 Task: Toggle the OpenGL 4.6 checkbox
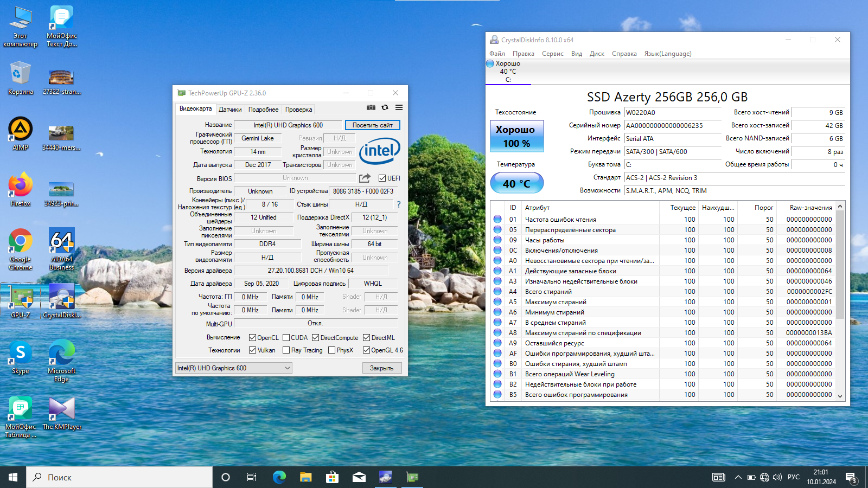(366, 350)
